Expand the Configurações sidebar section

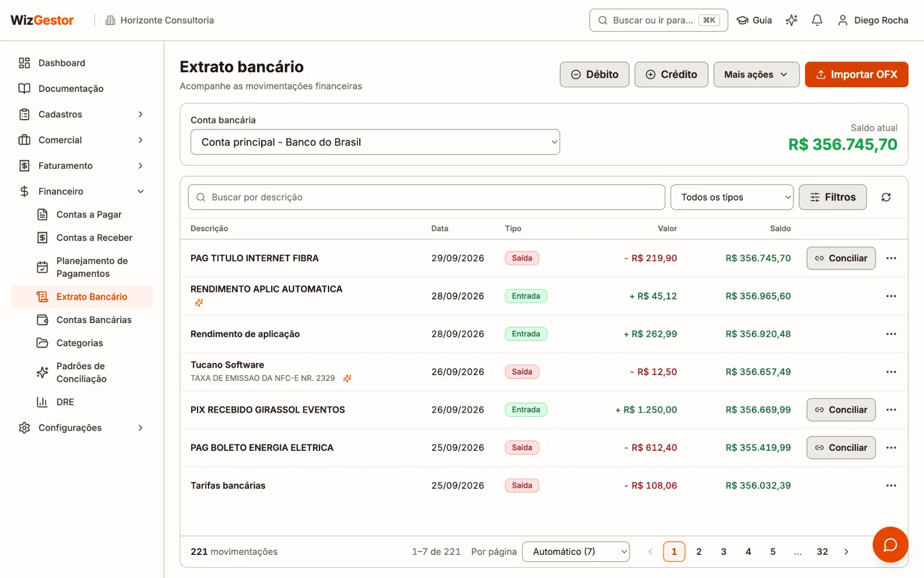click(81, 428)
